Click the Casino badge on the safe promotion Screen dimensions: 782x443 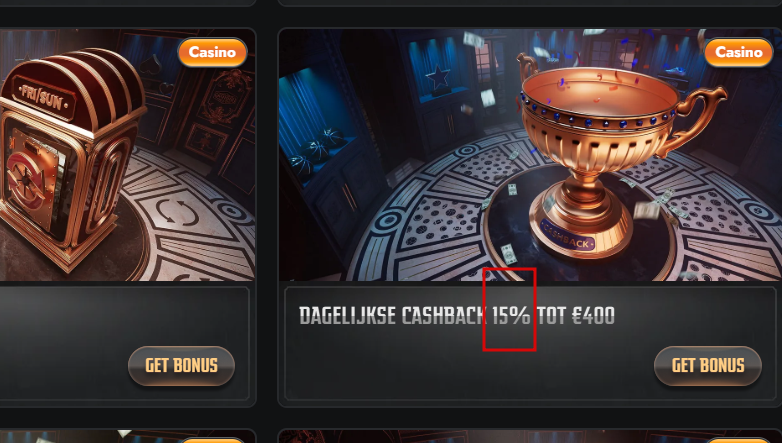point(212,52)
